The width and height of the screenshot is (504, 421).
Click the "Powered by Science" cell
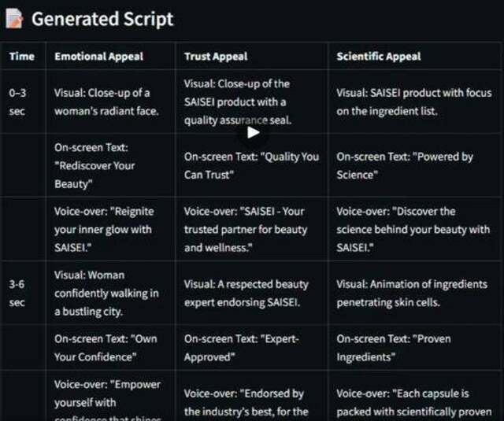pyautogui.click(x=415, y=165)
